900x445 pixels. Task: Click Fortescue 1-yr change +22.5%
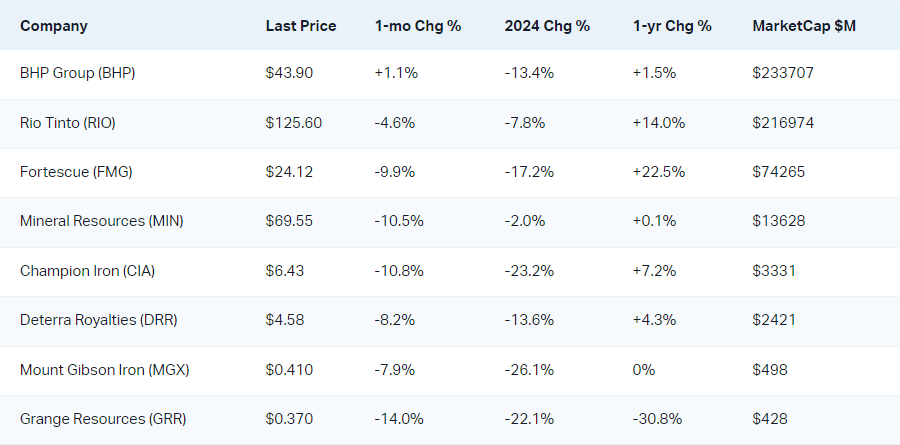tap(658, 171)
